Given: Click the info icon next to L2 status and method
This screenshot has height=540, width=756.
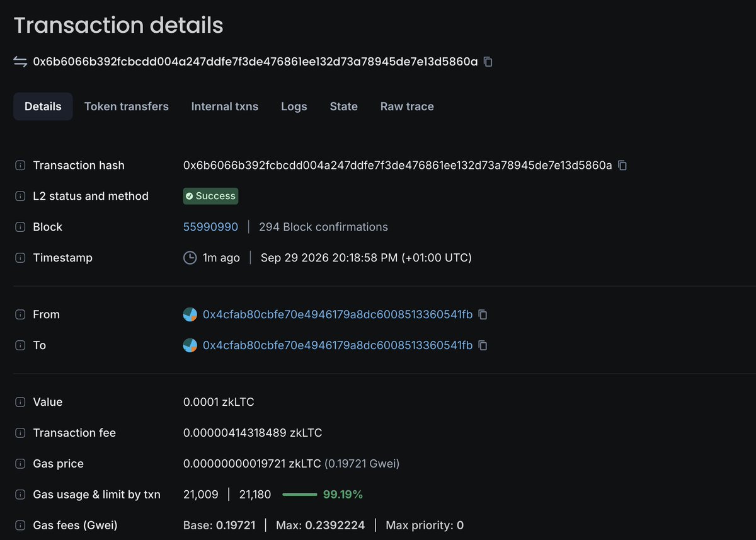Looking at the screenshot, I should 20,196.
